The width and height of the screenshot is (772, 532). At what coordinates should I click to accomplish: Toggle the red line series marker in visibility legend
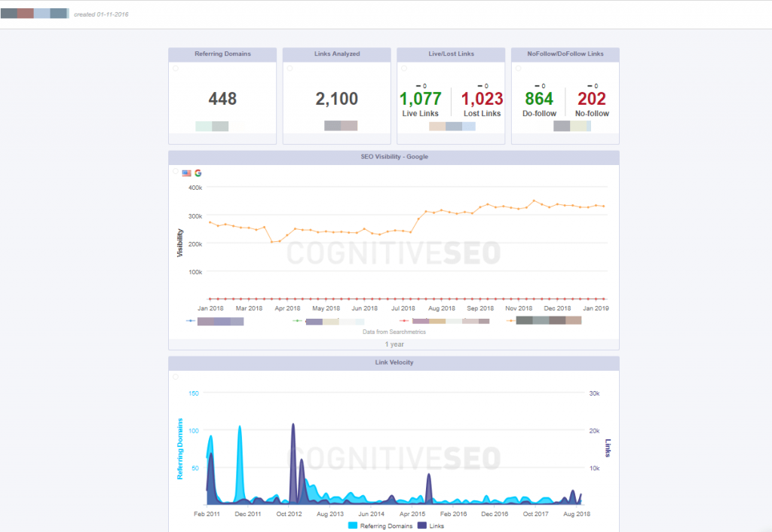tap(404, 321)
